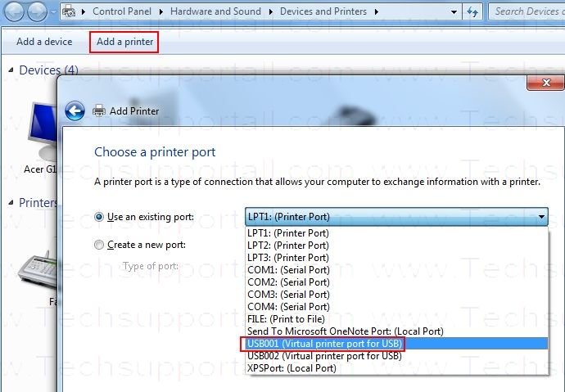Viewport: 565px width, 392px height.
Task: Open the existing port combo box
Action: 396,217
